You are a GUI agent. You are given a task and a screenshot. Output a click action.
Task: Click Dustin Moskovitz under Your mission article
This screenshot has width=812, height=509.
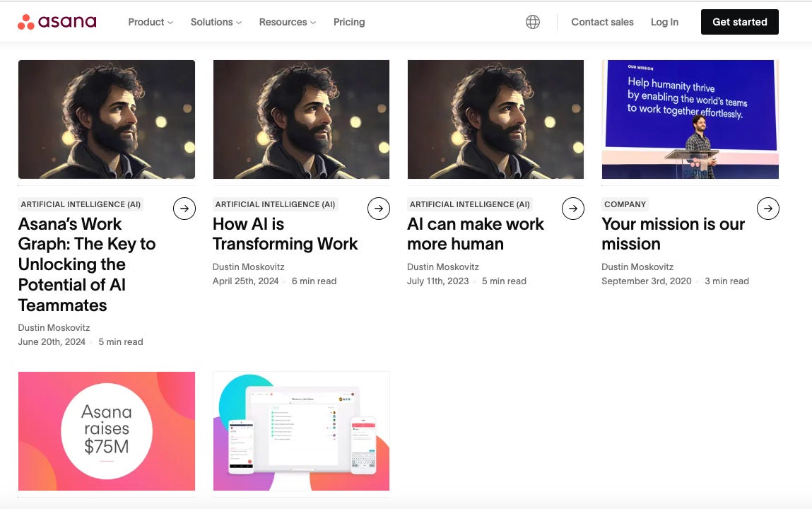637,267
